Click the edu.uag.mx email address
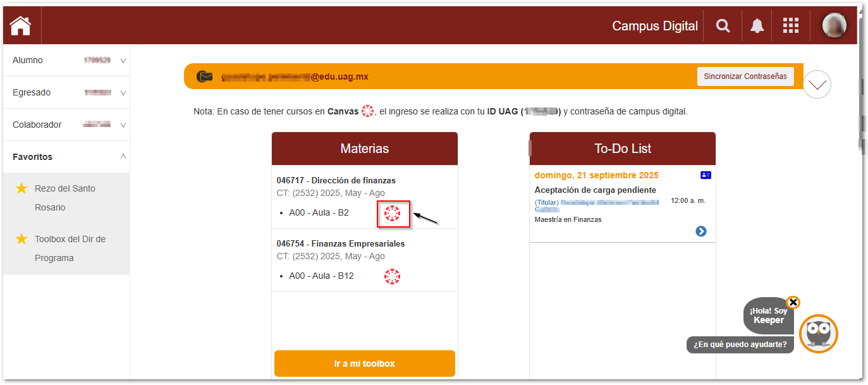868x385 pixels. 295,76
